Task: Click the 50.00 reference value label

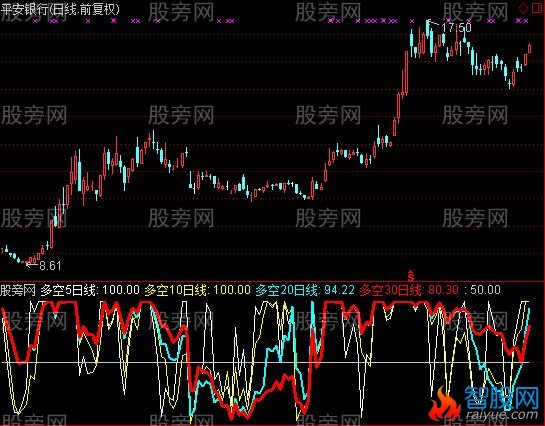Action: 486,290
